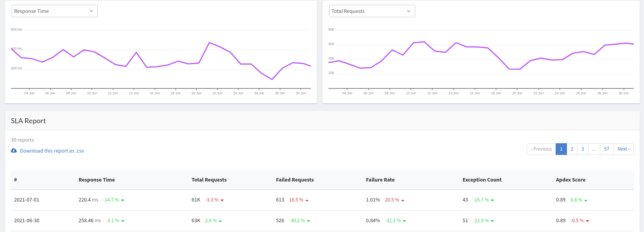This screenshot has height=232, width=644.
Task: Click the Failure Rate column header
Action: [x=380, y=180]
